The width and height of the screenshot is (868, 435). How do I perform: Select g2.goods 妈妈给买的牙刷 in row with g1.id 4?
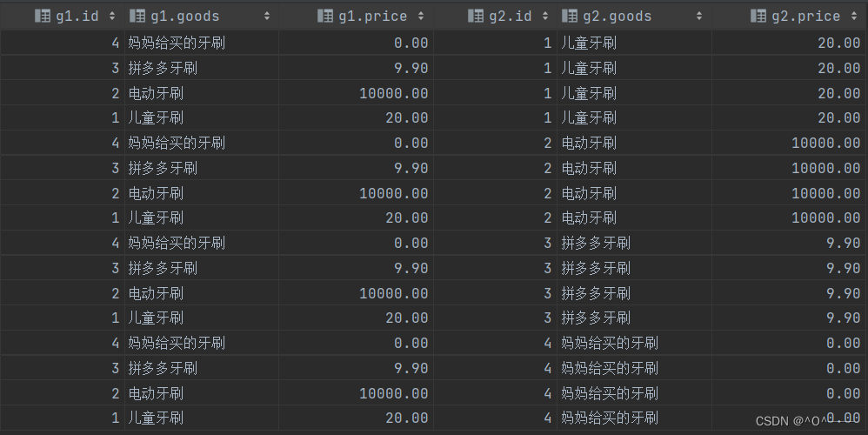(x=610, y=343)
